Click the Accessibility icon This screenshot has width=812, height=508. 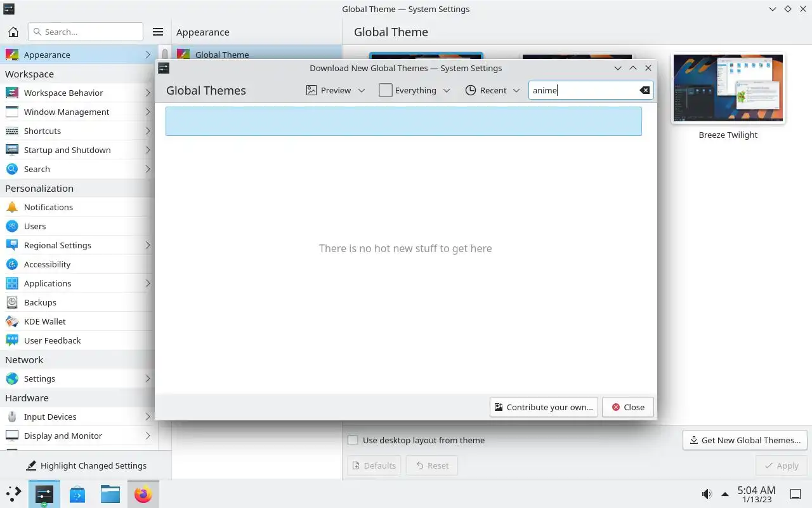[x=11, y=264]
